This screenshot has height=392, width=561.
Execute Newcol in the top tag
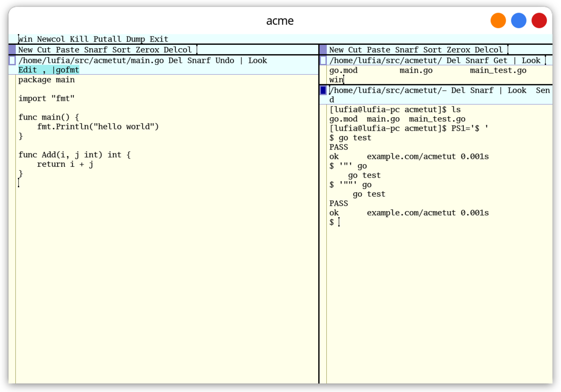51,39
